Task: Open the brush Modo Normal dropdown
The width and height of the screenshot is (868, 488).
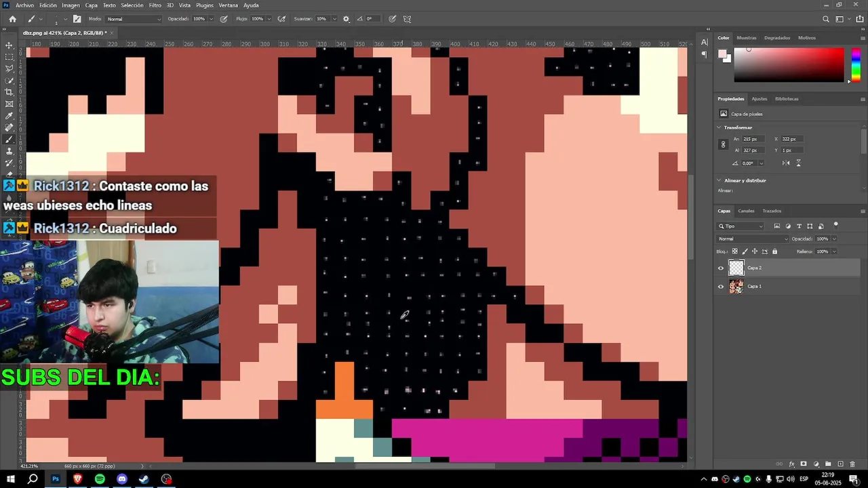Action: 134,19
